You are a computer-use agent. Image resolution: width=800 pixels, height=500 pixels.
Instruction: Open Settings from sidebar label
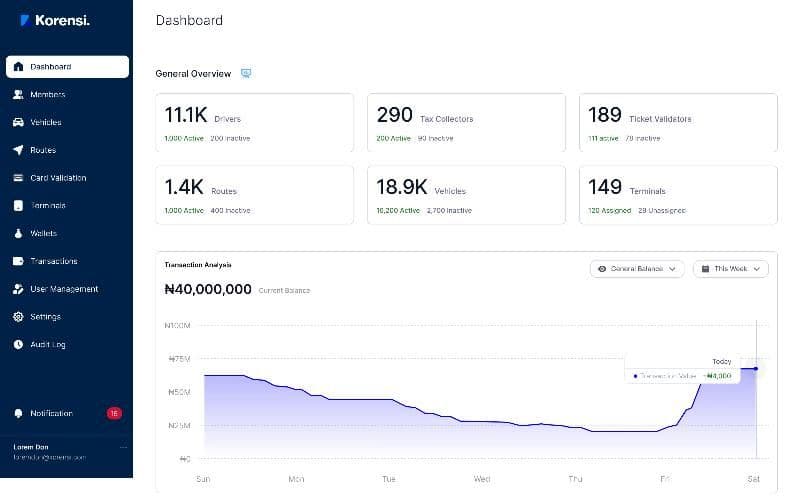(x=45, y=316)
